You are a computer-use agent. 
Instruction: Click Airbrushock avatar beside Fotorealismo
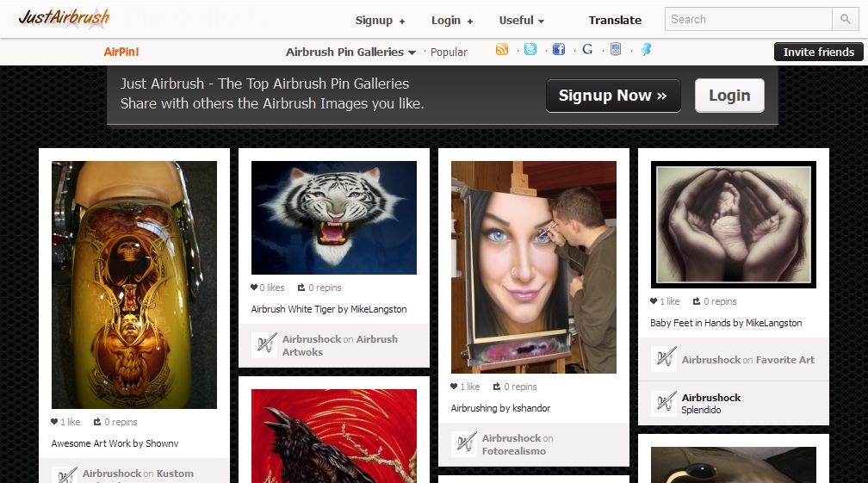pyautogui.click(x=464, y=443)
